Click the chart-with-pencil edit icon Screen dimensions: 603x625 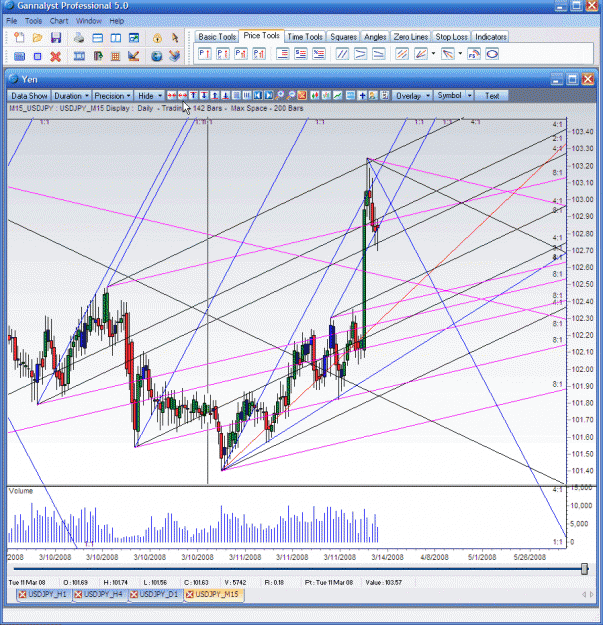tap(134, 56)
